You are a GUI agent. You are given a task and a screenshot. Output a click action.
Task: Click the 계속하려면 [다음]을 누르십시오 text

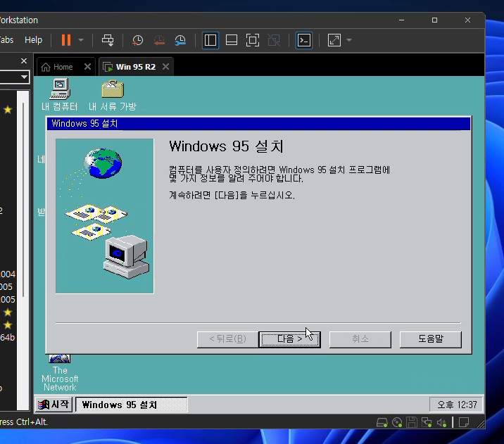232,195
